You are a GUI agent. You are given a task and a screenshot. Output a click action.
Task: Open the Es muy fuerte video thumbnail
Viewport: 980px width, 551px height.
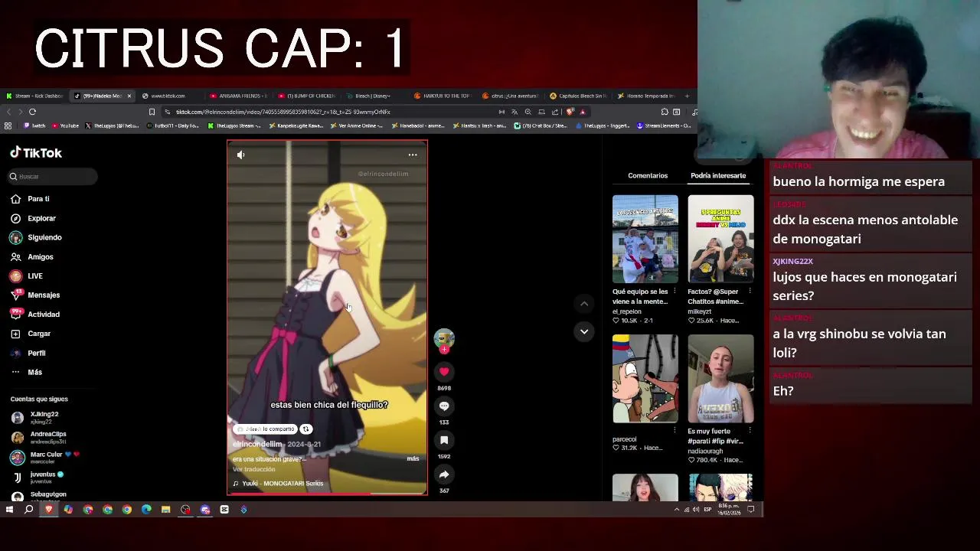[720, 379]
